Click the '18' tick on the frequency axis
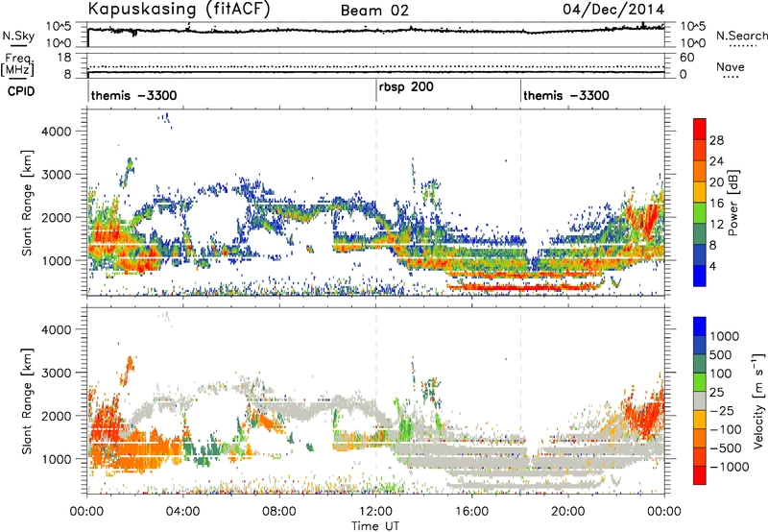Screen dimensions: 768x532 pyautogui.click(x=64, y=58)
